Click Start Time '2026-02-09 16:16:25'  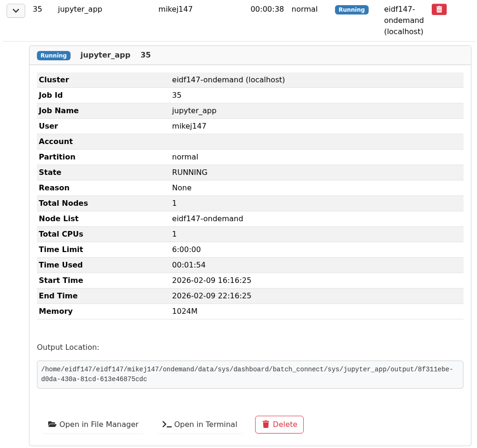click(x=212, y=281)
